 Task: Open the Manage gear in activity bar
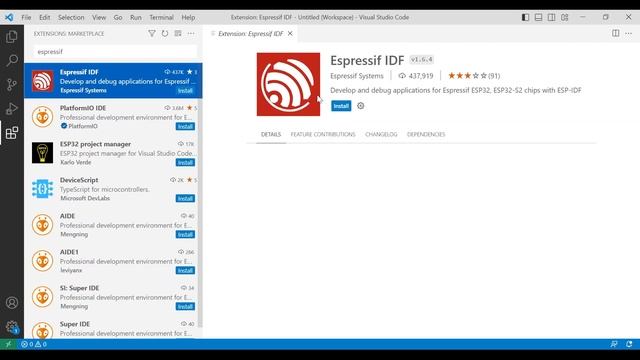coord(12,327)
